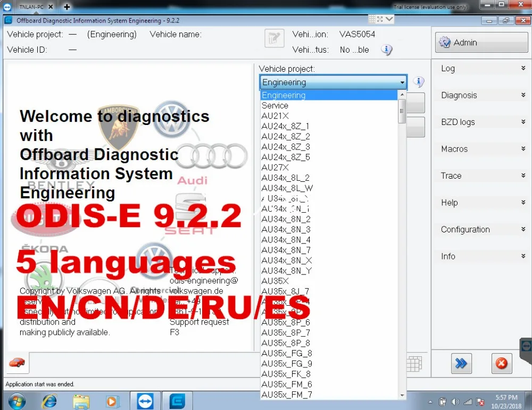Screen dimensions: 532x410
Task: Click TeamViewer side panel tab icon
Action: pyautogui.click(x=526, y=346)
